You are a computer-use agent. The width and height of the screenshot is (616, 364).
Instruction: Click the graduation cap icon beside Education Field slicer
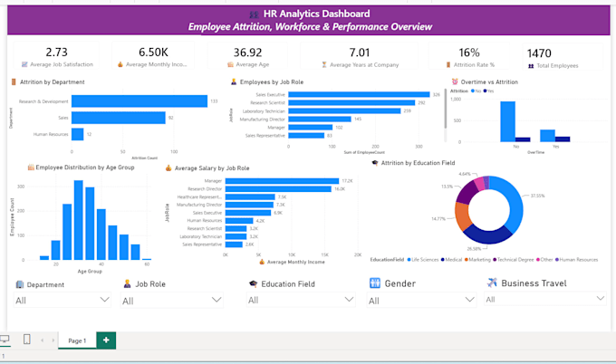pos(254,283)
